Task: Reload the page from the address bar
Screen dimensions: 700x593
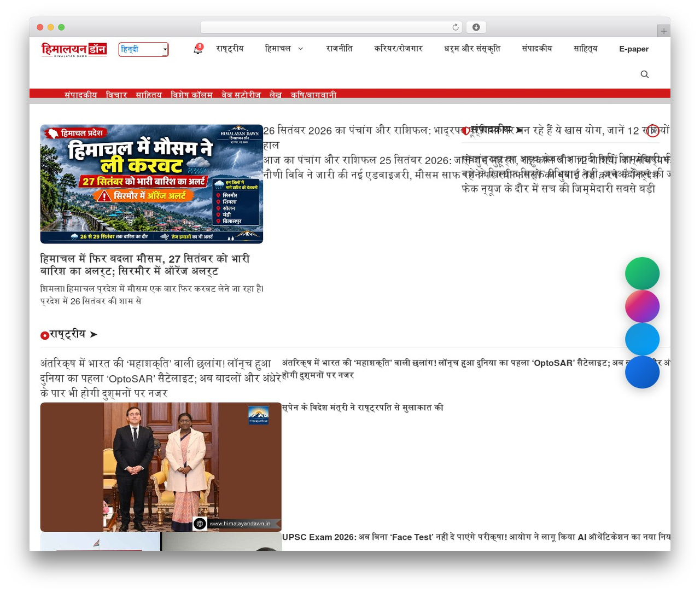Action: coord(456,27)
